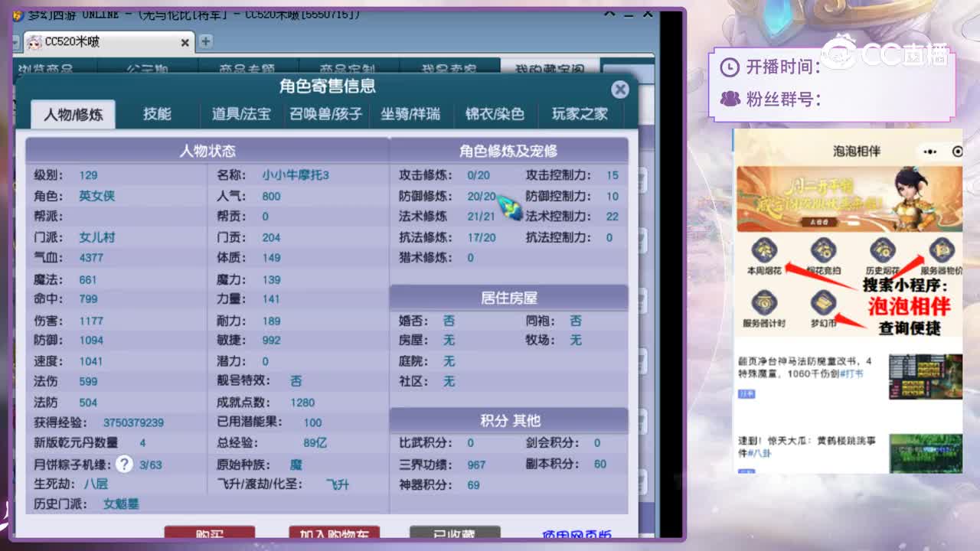Click the clock icon beside 开播时间
This screenshot has width=980, height=551.
(730, 67)
